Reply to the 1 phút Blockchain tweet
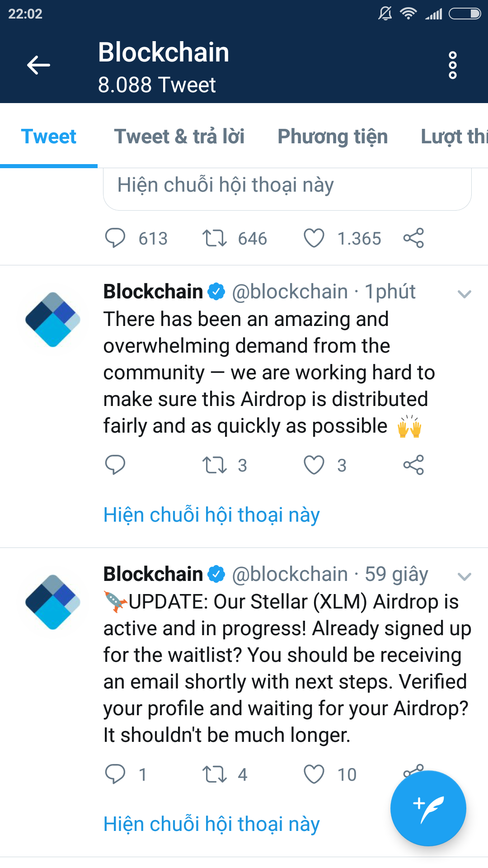Image resolution: width=488 pixels, height=868 pixels. coord(115,465)
